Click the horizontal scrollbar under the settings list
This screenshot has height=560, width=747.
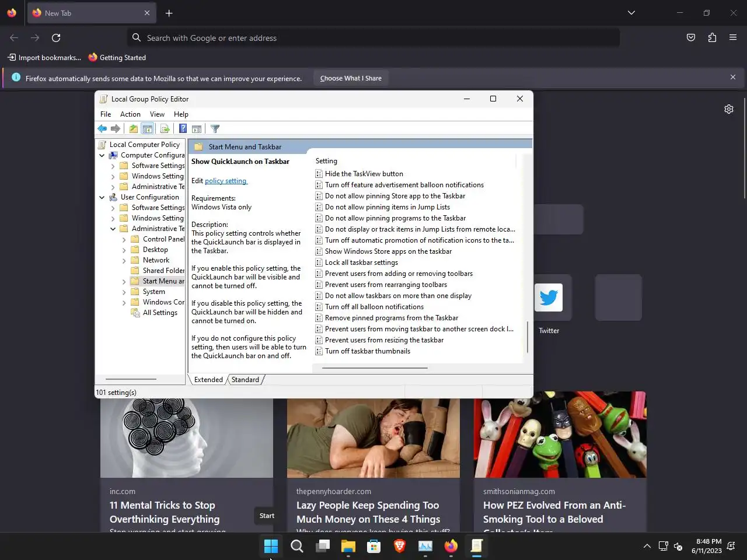[375, 368]
